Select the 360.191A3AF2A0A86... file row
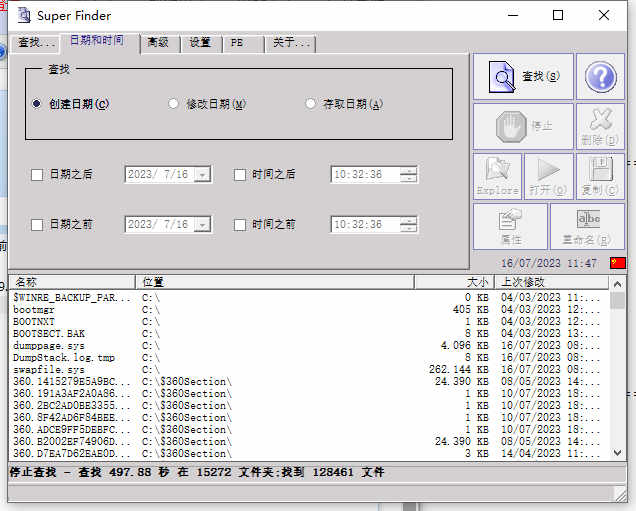The height and width of the screenshot is (511, 636). pyautogui.click(x=309, y=394)
